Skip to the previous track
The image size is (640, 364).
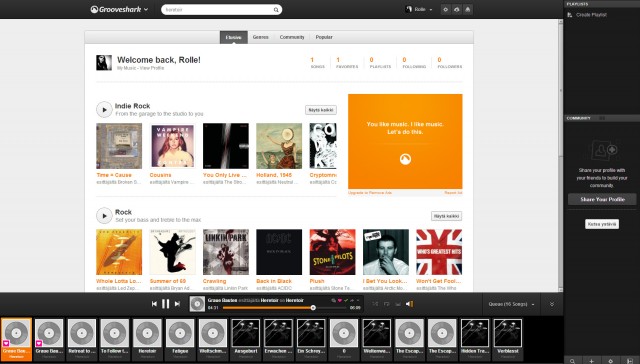[154, 304]
